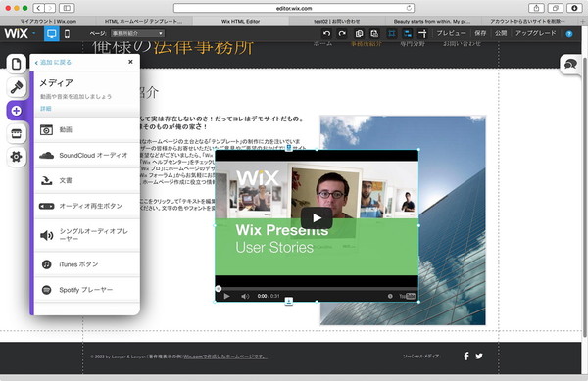Click the redo arrow icon
Viewport: 588px width, 381px height.
[342, 33]
